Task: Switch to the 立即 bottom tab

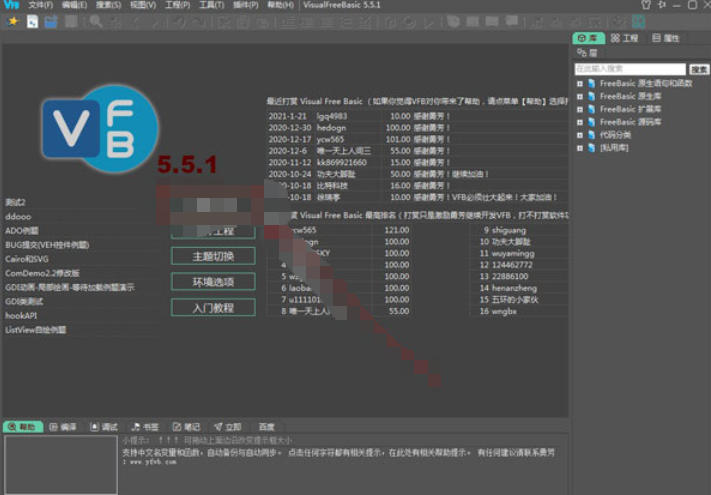Action: click(x=228, y=427)
